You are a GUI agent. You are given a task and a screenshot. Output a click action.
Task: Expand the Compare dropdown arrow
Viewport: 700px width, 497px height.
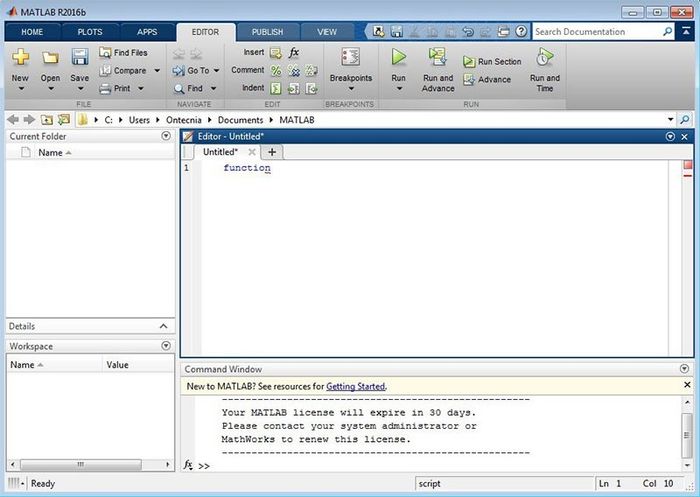(x=157, y=71)
